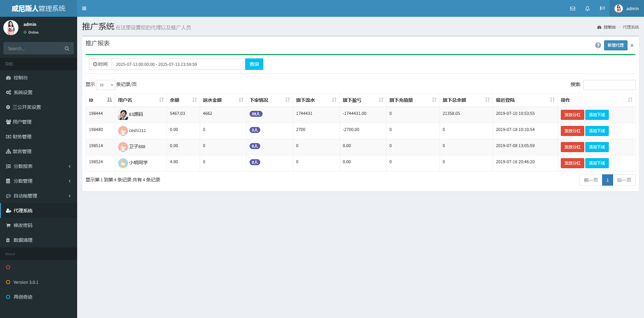Sort table by 返水金额 column
Image resolution: width=644 pixels, height=318 pixels.
(x=223, y=100)
